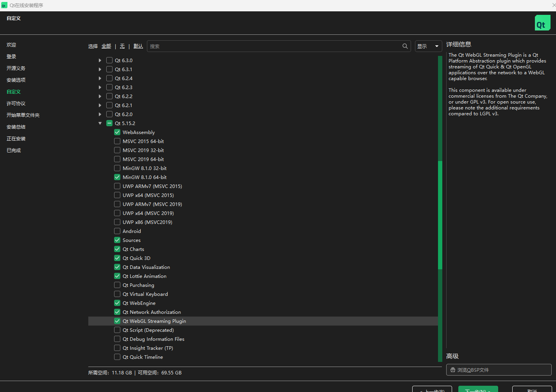Expand the Qt 6.2.2 node
556x392 pixels.
pos(100,96)
